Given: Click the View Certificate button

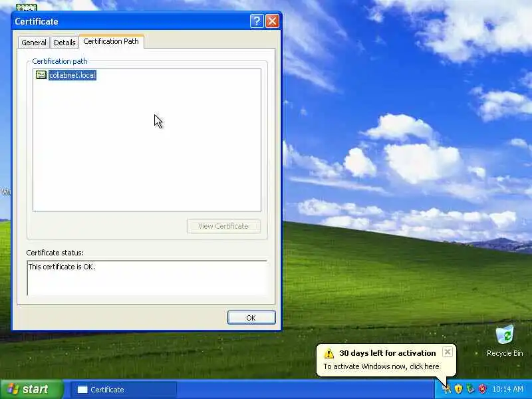Looking at the screenshot, I should point(223,226).
